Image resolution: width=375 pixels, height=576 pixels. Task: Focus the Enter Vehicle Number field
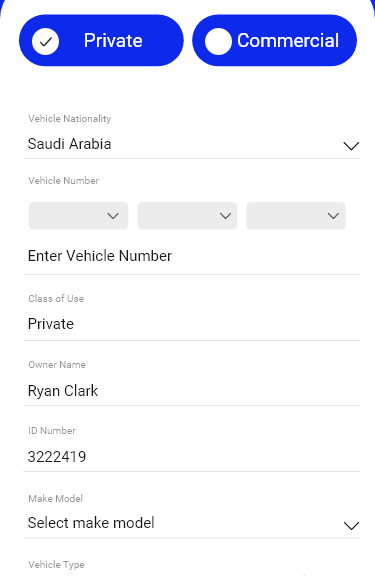(191, 256)
